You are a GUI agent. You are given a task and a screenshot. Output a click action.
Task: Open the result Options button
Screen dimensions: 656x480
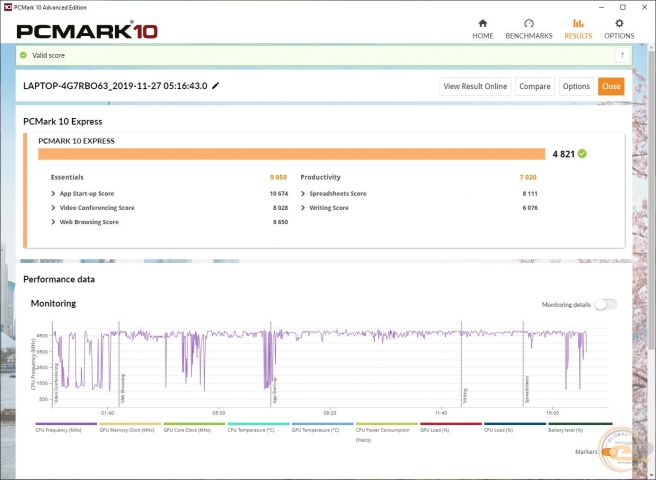(576, 86)
